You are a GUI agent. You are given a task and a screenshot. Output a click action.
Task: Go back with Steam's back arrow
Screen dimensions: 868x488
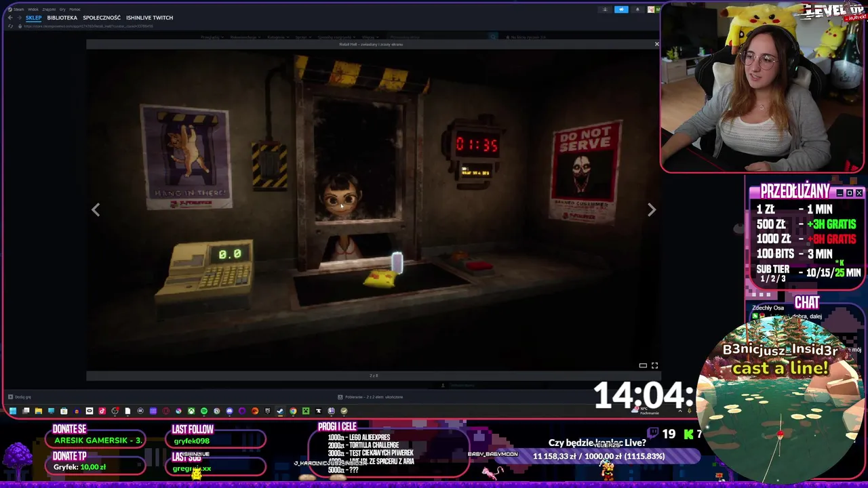(10, 18)
